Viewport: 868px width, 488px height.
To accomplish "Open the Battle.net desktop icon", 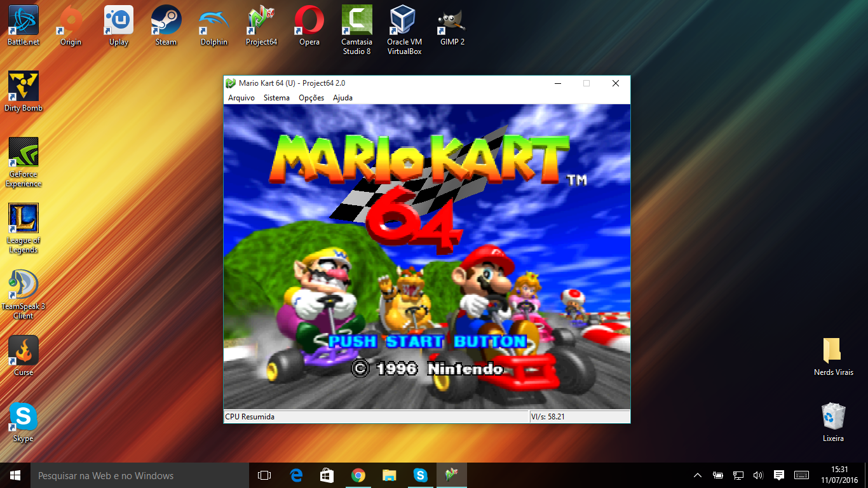I will click(x=23, y=19).
